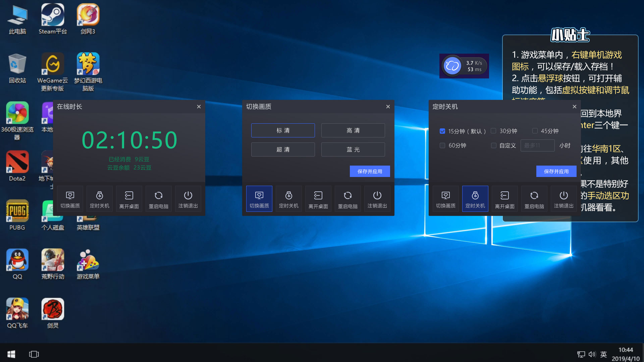Open the PUBG desktop icon

17,211
